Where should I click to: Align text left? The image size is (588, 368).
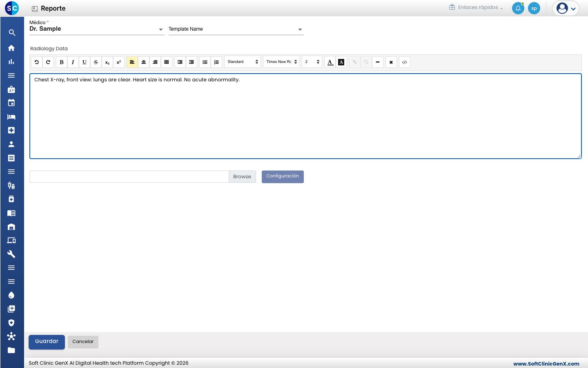(132, 62)
